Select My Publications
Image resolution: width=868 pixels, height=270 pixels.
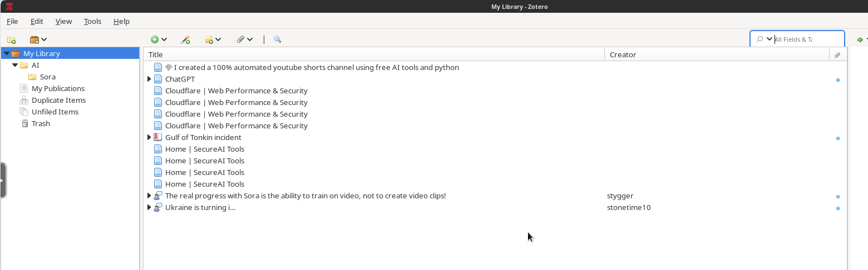tap(58, 88)
